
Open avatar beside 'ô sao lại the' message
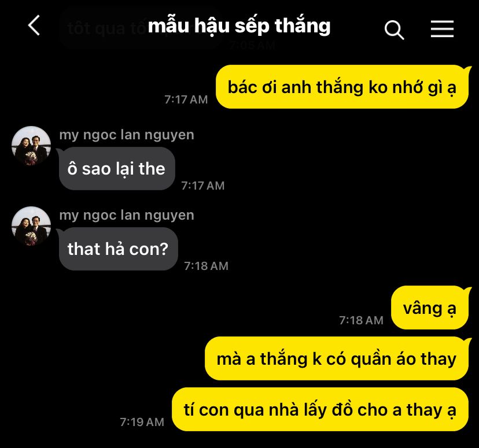coord(31,146)
